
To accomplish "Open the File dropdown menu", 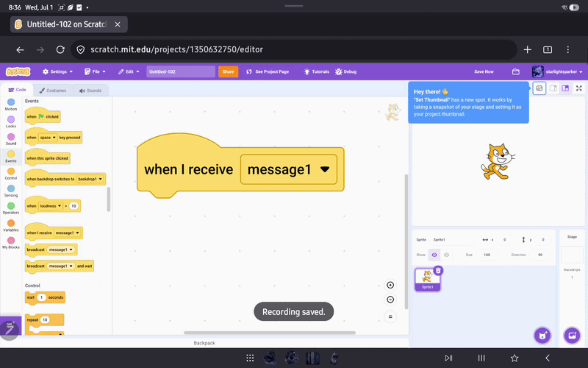I will (x=95, y=71).
